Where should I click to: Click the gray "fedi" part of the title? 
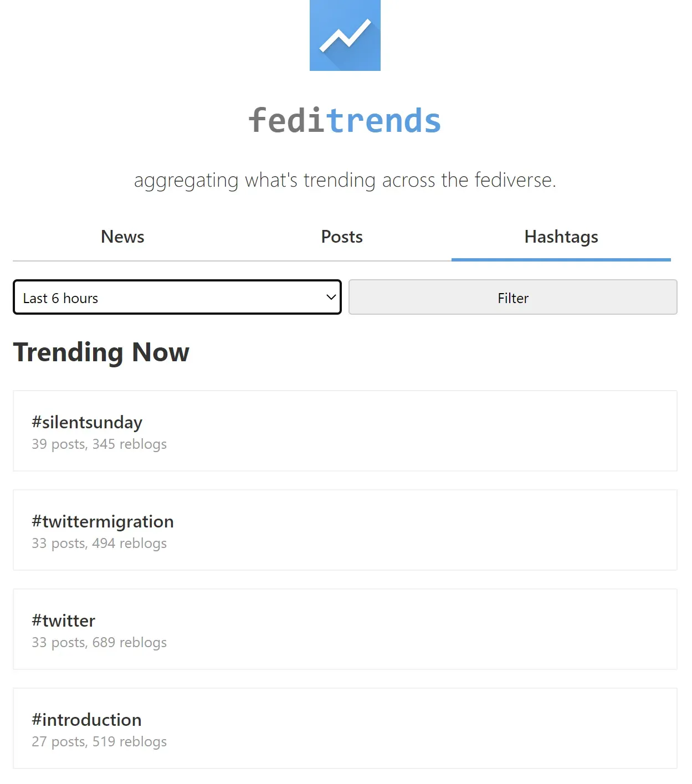287,120
